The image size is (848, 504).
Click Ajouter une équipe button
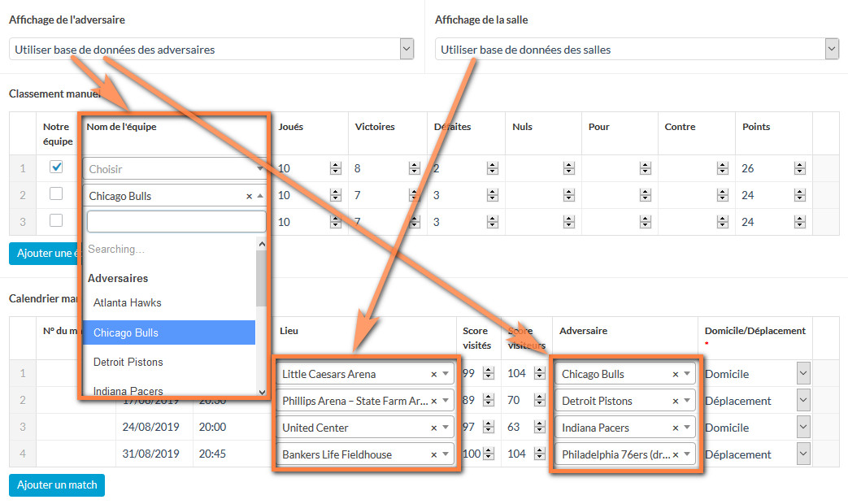45,253
